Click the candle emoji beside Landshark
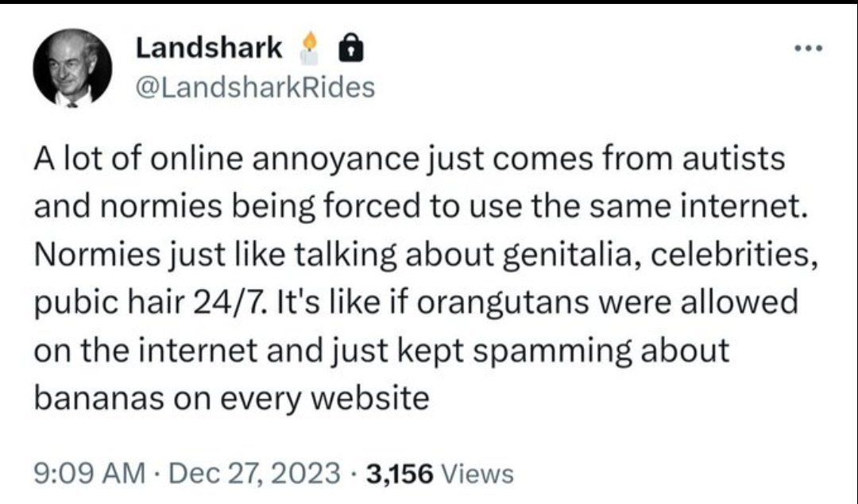The height and width of the screenshot is (504, 858). [310, 50]
